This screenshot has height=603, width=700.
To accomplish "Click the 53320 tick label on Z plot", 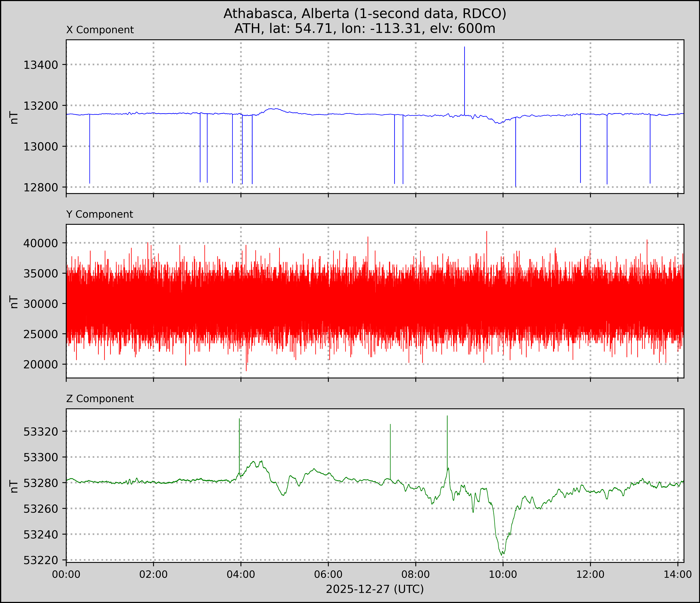I will point(41,431).
